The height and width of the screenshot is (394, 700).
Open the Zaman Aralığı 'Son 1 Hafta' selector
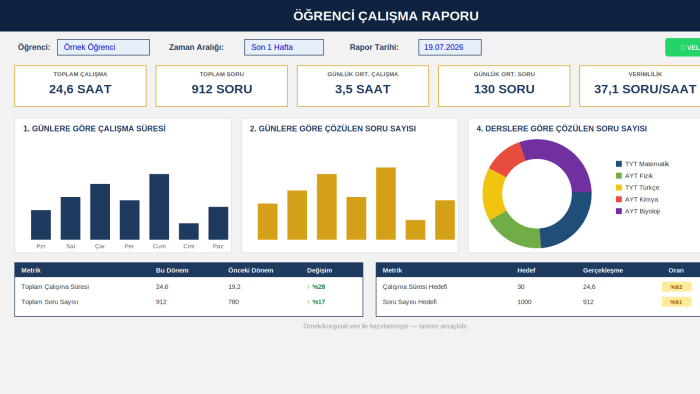pos(284,47)
